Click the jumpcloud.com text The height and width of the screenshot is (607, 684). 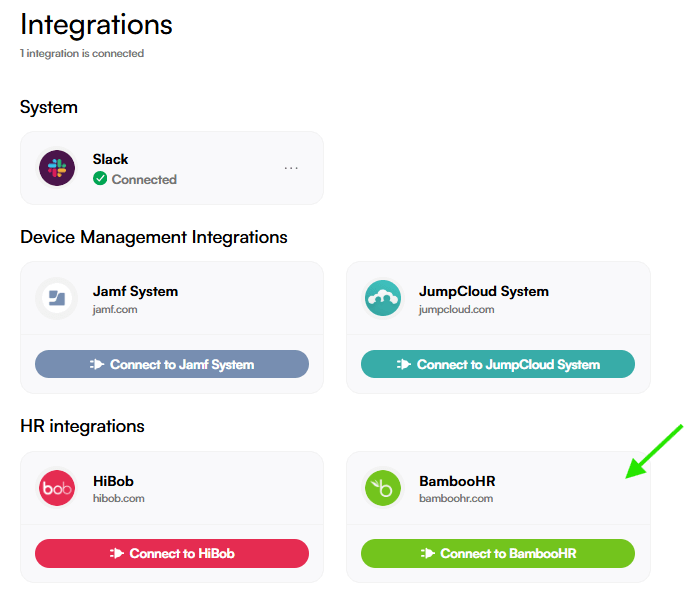pyautogui.click(x=456, y=309)
